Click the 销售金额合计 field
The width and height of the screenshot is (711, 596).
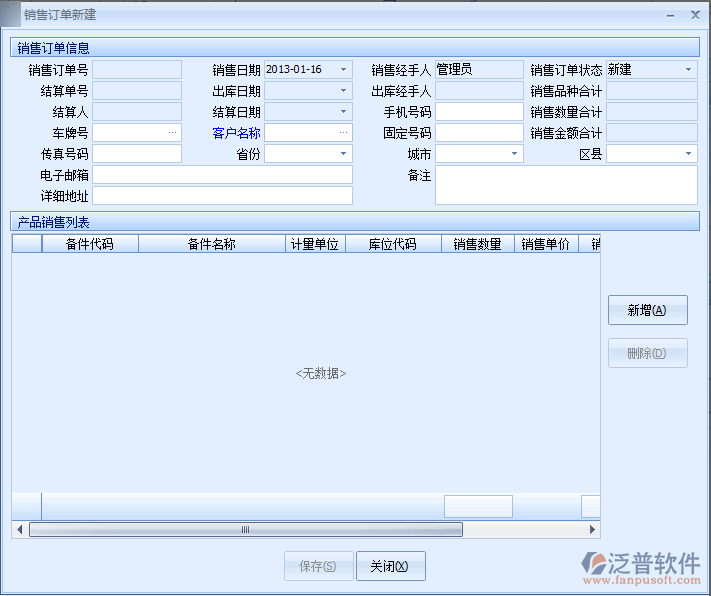(652, 133)
